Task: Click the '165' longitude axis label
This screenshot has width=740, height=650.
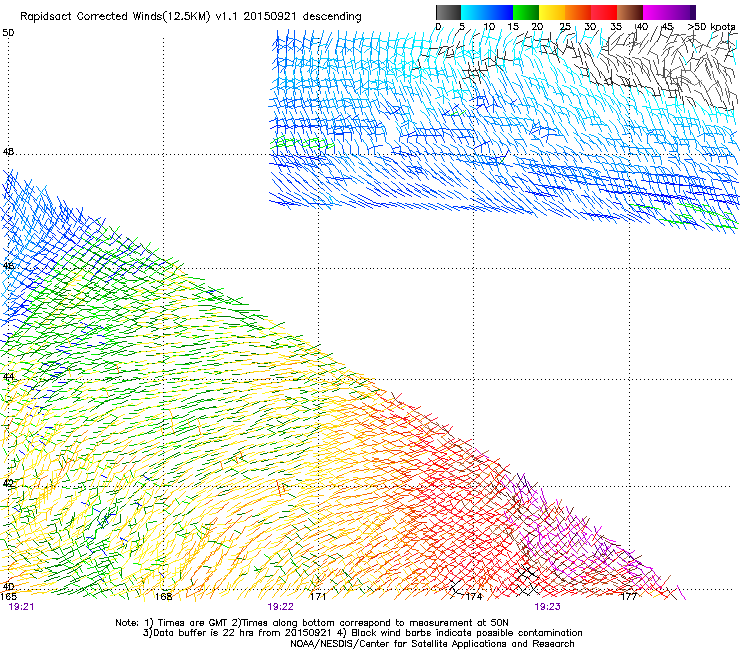Action: pos(8,596)
